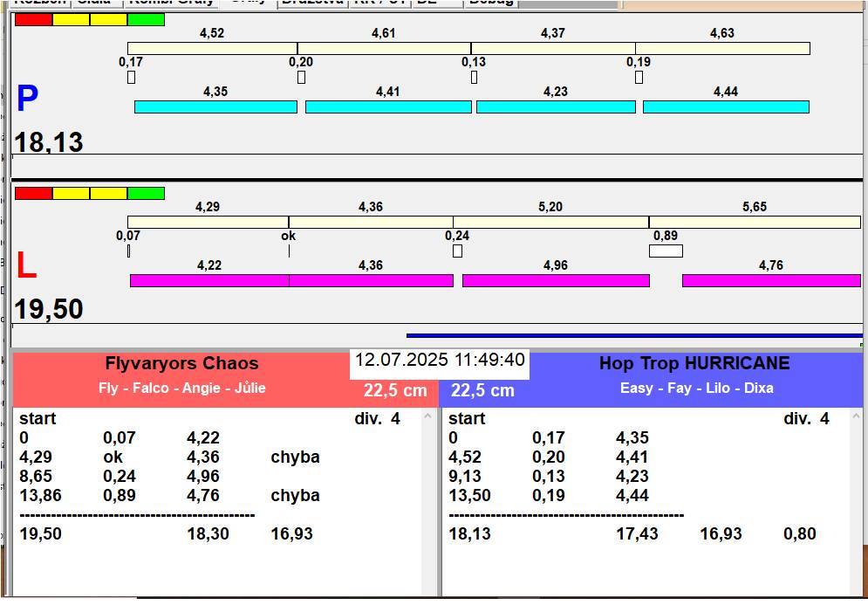Viewport: 868px width, 612px height.
Task: Select the cyan 4,35 run bar in lane P
Action: (x=215, y=107)
